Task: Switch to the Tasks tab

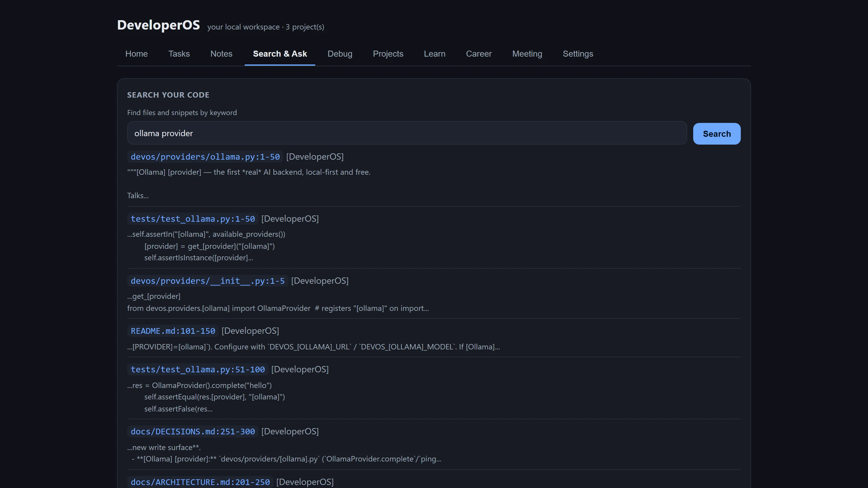Action: point(179,54)
